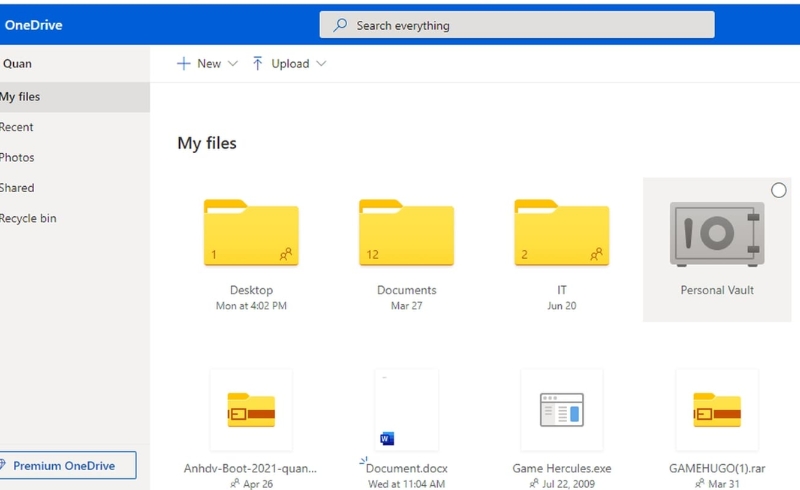Click the Personal Vault label
The width and height of the screenshot is (800, 490).
click(717, 290)
